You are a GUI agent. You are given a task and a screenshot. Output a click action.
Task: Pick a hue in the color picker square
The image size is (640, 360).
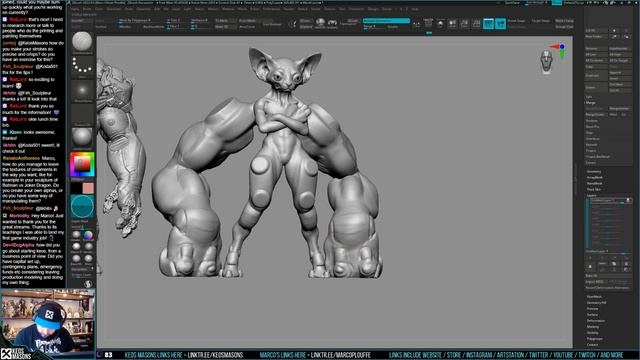pos(82,164)
